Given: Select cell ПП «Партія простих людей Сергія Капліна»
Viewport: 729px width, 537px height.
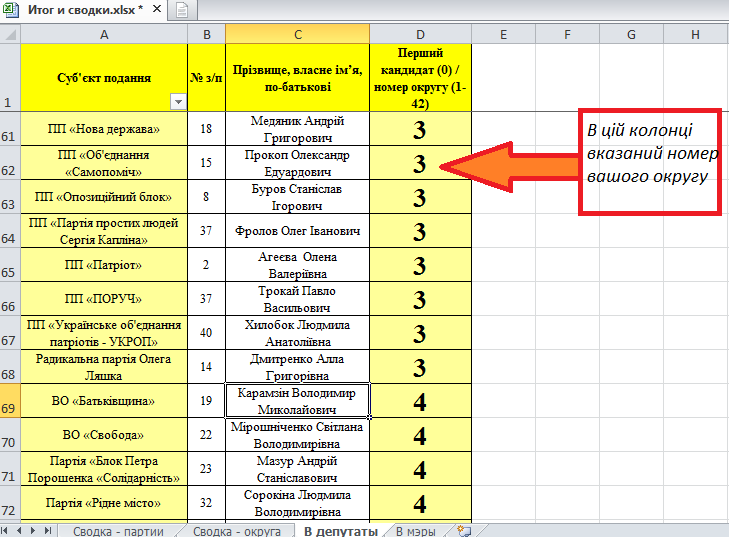Looking at the screenshot, I should pyautogui.click(x=104, y=231).
